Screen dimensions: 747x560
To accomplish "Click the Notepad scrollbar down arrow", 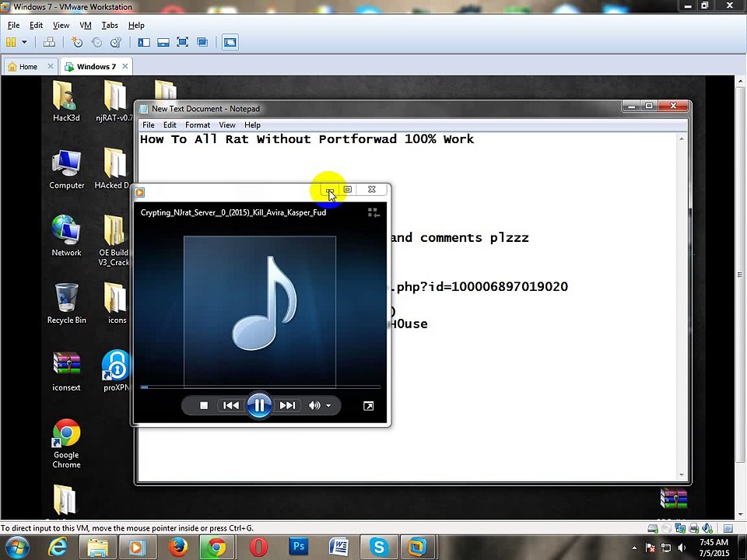I will (682, 475).
